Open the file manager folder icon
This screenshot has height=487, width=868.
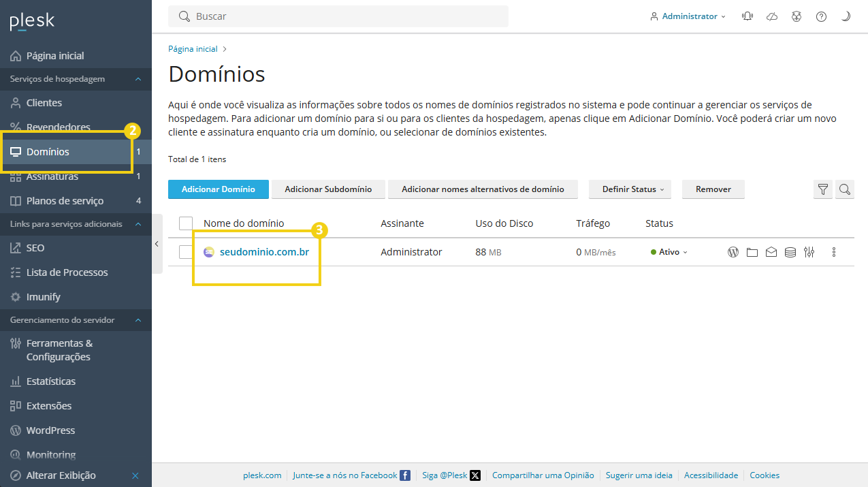coord(752,252)
